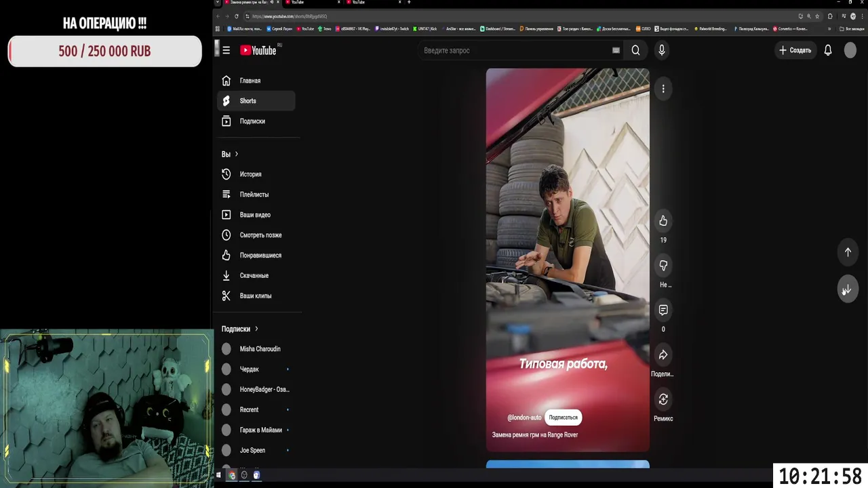Open a new browser tab
The image size is (868, 488).
409,2
